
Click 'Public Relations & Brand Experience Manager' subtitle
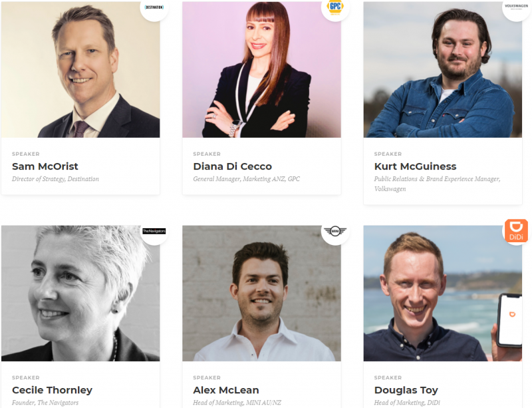tap(437, 178)
